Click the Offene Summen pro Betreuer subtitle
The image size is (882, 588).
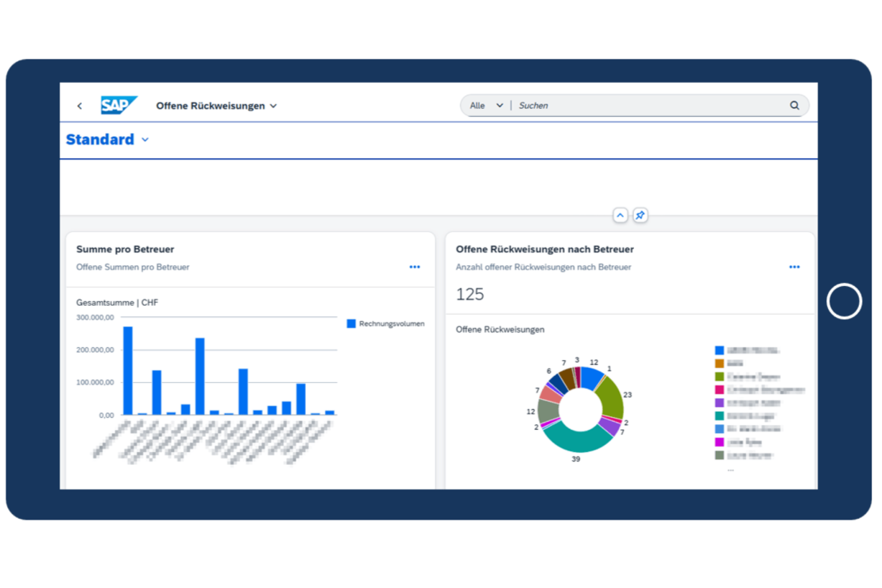pos(133,267)
